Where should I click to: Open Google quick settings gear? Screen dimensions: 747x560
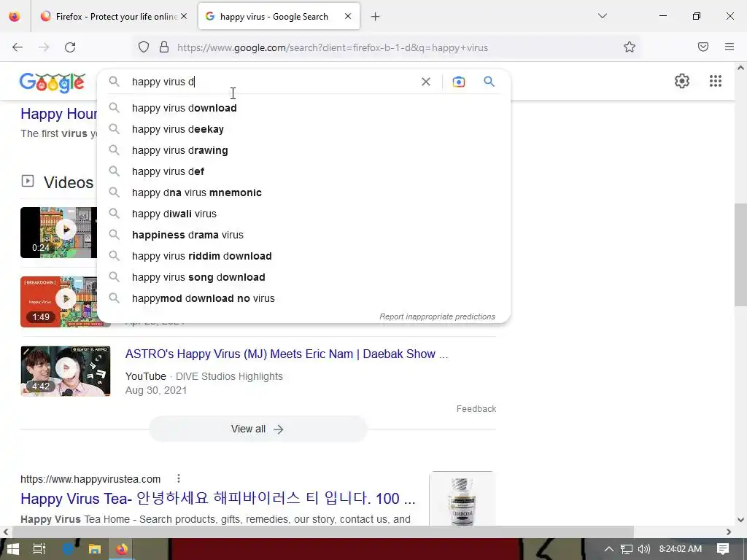(x=682, y=81)
